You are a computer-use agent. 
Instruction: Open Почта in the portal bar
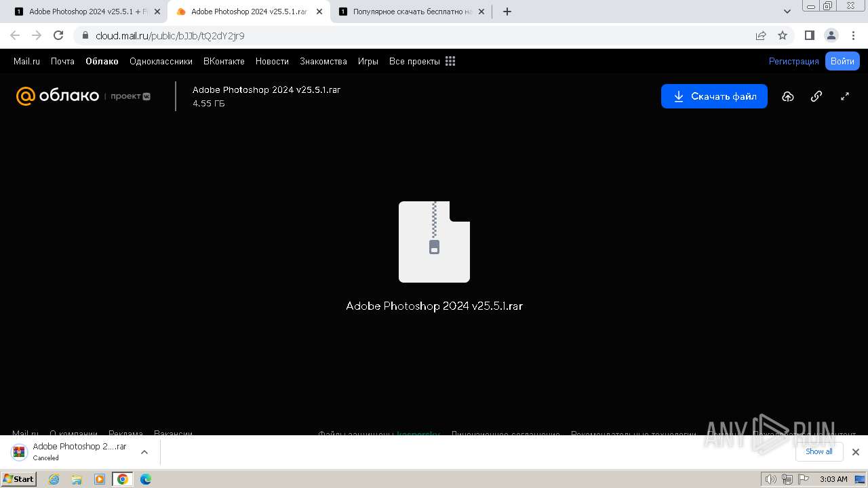pyautogui.click(x=62, y=61)
